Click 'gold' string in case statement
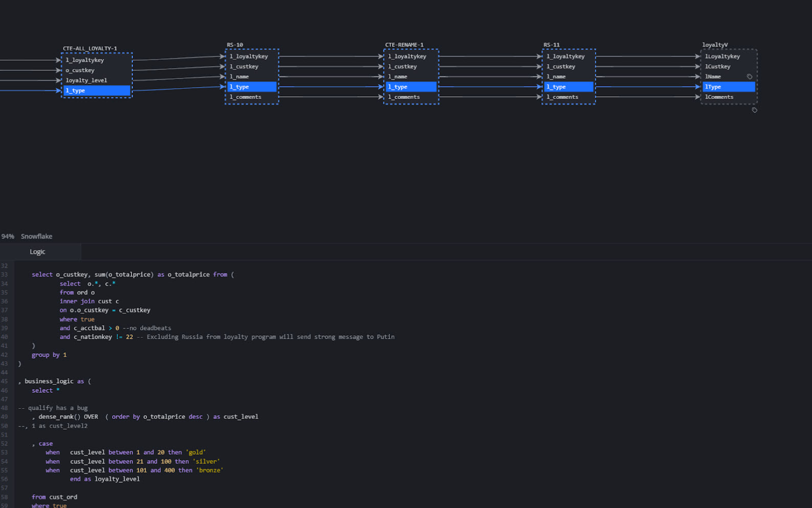812x508 pixels. click(x=196, y=453)
